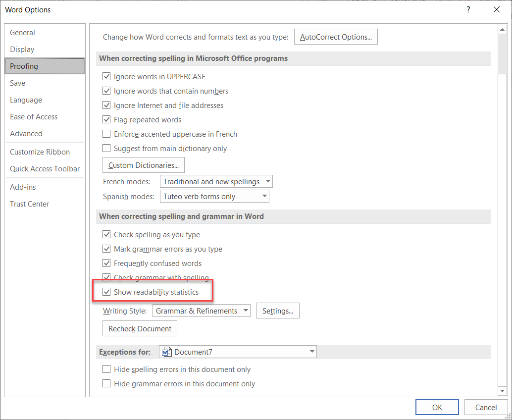Open the Display options category

(x=45, y=50)
